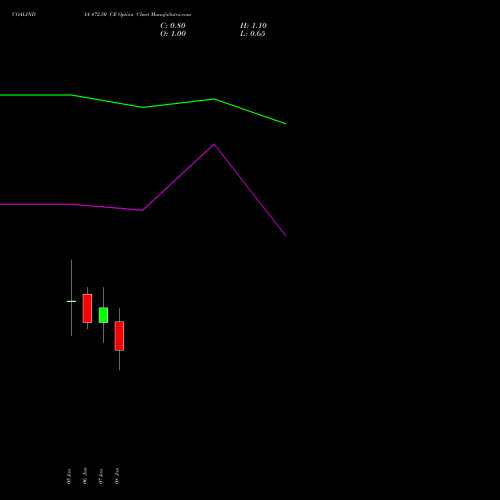Viewport: 500px width, 500px height.
Task: Click the peak of the purple line
Action: (x=214, y=144)
